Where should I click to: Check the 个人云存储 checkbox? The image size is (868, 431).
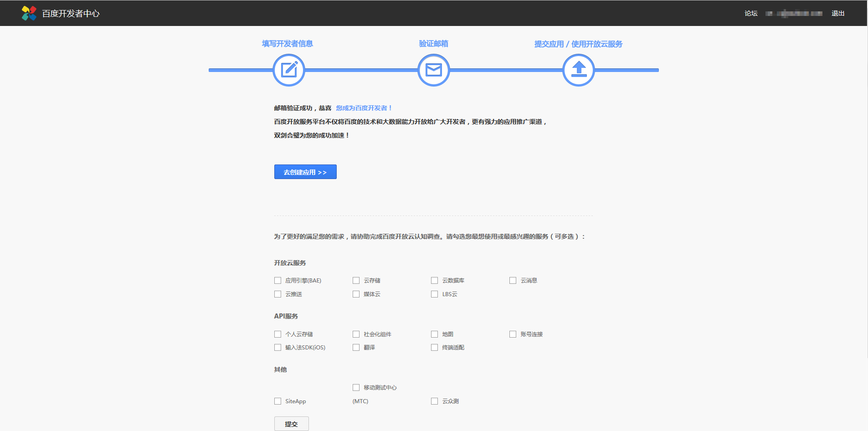click(x=278, y=334)
